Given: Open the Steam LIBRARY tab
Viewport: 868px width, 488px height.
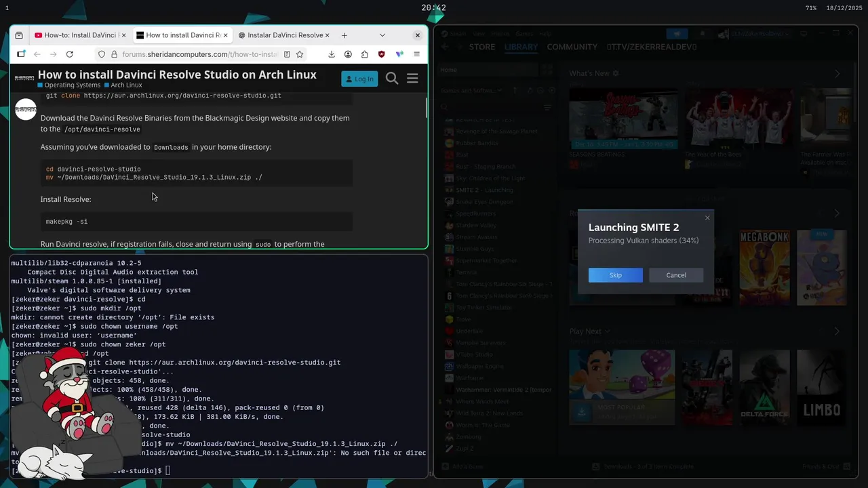Looking at the screenshot, I should point(521,47).
